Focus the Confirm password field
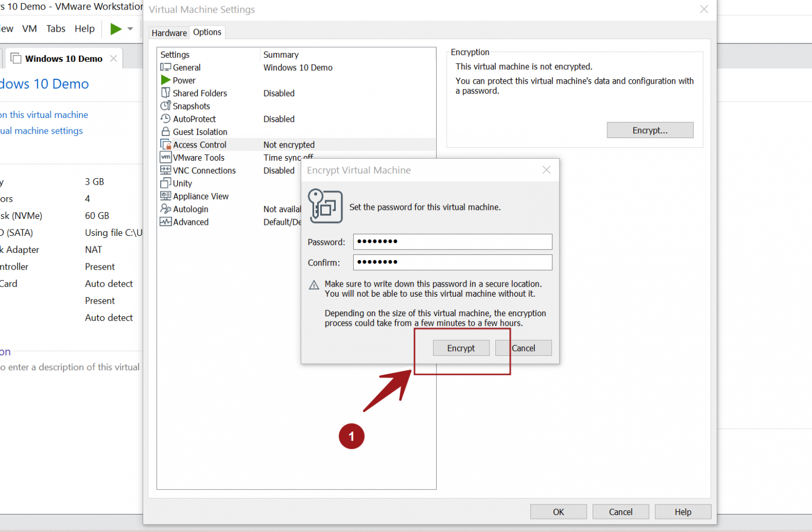Viewport: 812px width, 532px height. (453, 262)
